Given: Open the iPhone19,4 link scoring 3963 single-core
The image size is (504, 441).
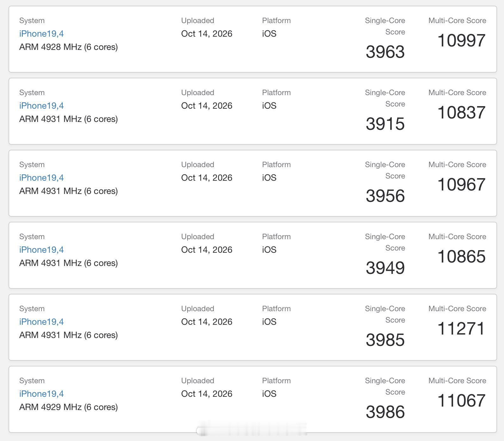Looking at the screenshot, I should (41, 33).
